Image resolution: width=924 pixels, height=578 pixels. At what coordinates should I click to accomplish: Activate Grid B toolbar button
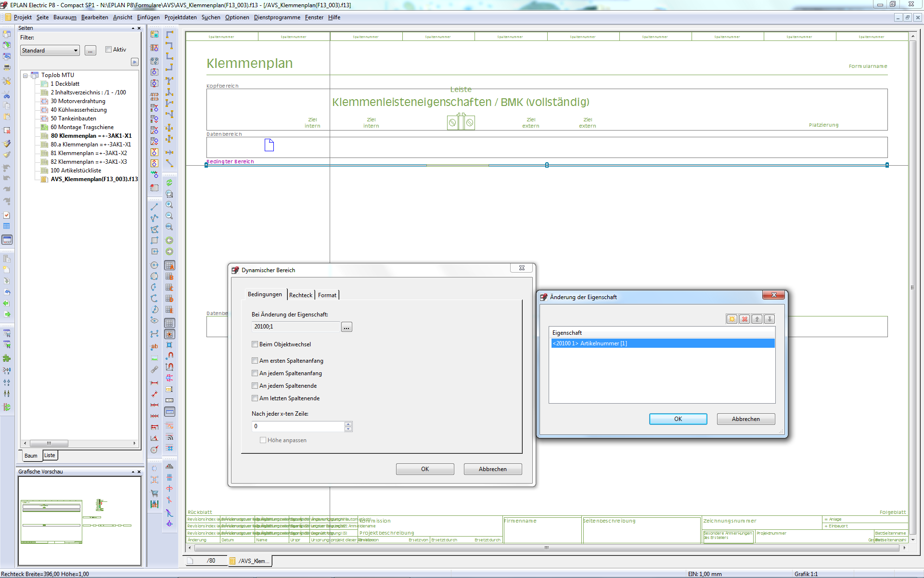pyautogui.click(x=169, y=276)
